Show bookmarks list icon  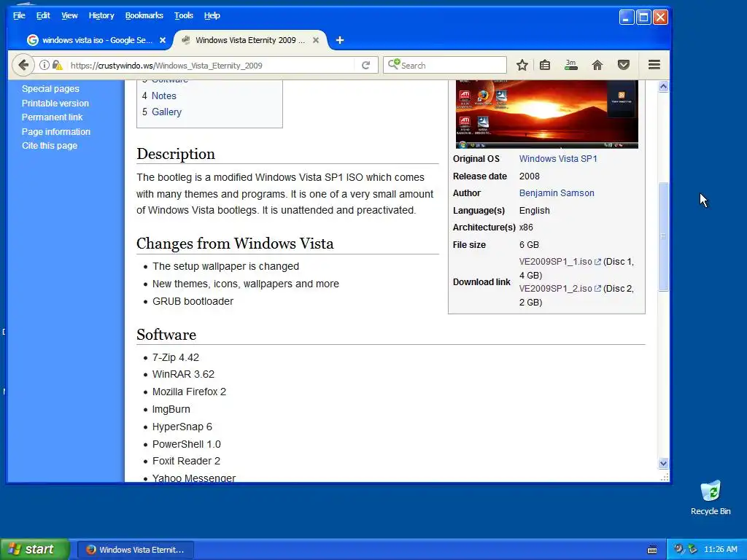(545, 65)
